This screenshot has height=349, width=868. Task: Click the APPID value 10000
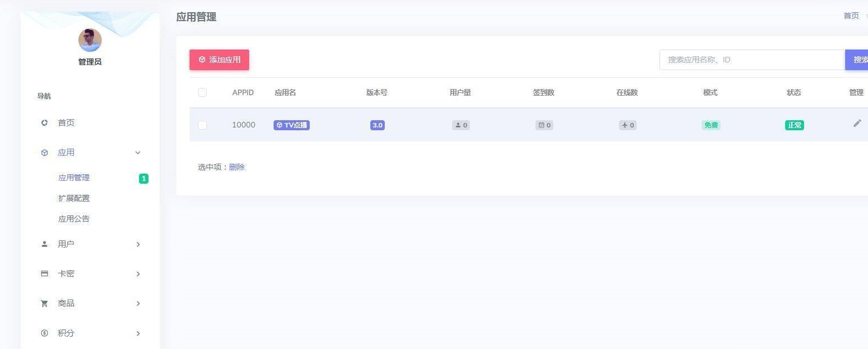[244, 125]
